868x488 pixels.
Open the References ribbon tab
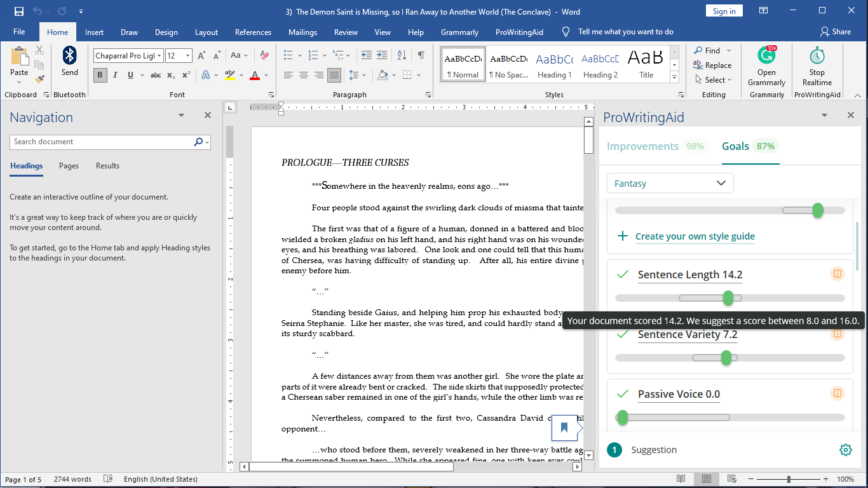[253, 32]
